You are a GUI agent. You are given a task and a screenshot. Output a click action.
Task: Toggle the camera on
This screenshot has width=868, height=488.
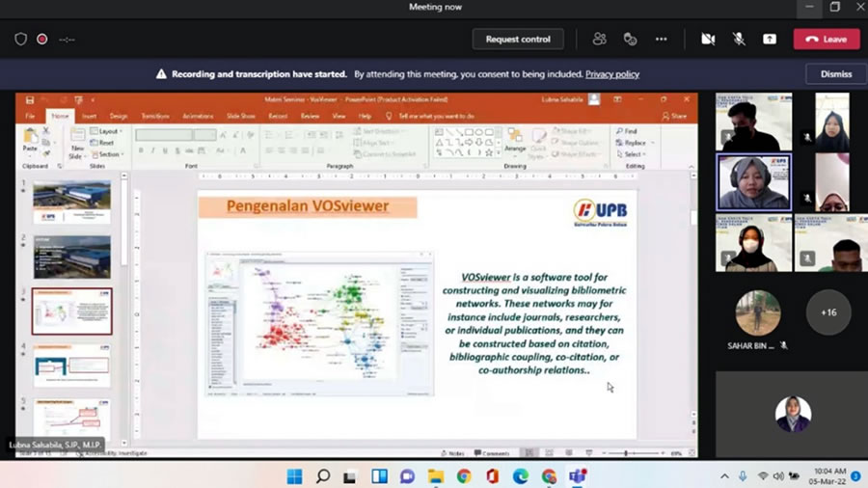[708, 39]
